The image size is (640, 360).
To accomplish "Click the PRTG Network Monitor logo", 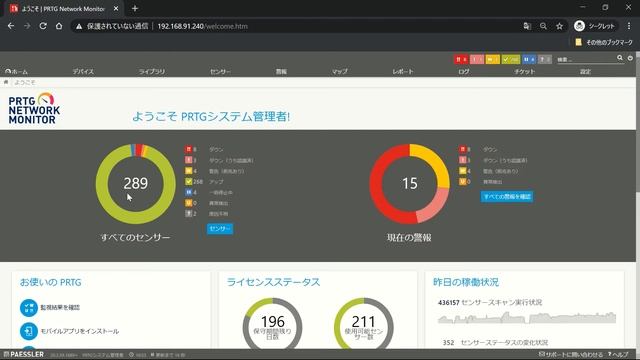I will coord(34,109).
